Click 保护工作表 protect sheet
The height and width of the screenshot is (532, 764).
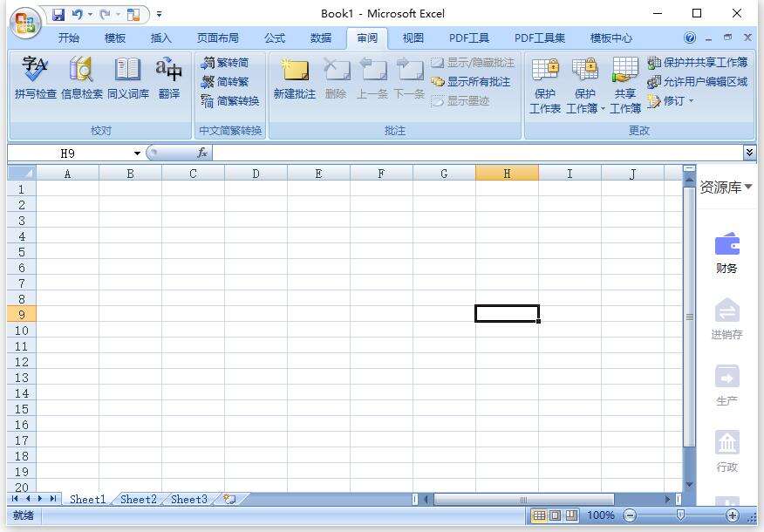pyautogui.click(x=545, y=85)
